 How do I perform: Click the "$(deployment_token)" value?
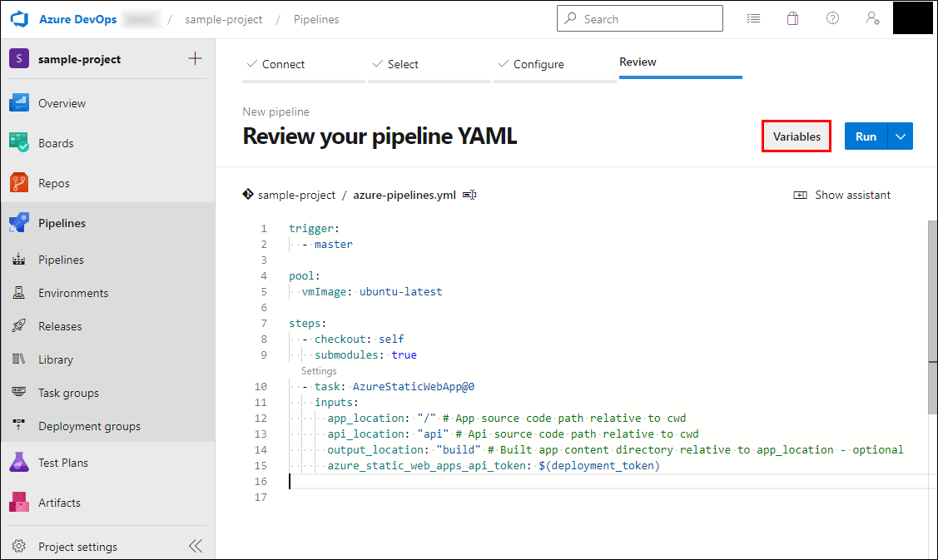(598, 465)
